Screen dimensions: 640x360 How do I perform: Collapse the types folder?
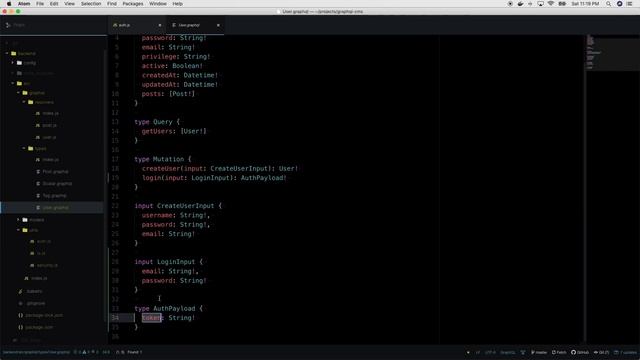coord(24,149)
